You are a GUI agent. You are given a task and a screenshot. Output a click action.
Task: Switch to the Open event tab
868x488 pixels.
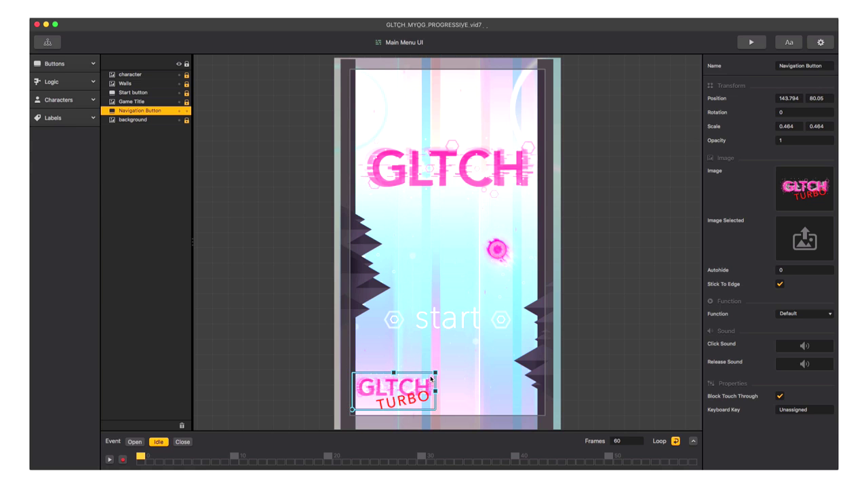coord(135,442)
